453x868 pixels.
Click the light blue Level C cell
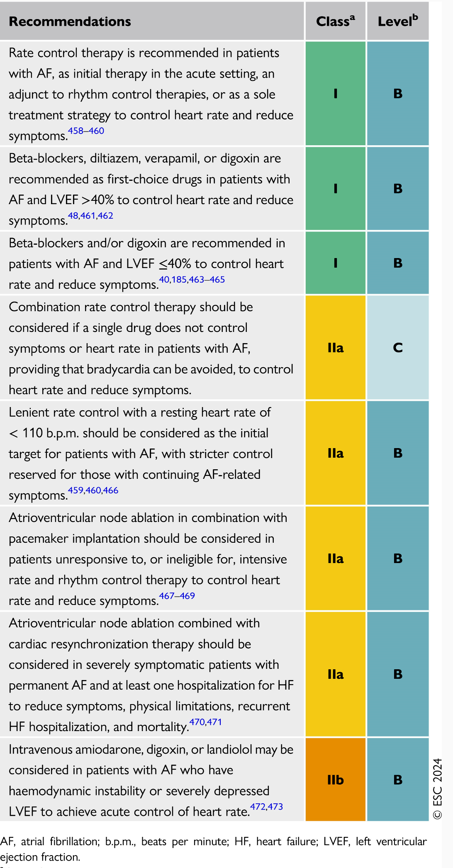(397, 347)
